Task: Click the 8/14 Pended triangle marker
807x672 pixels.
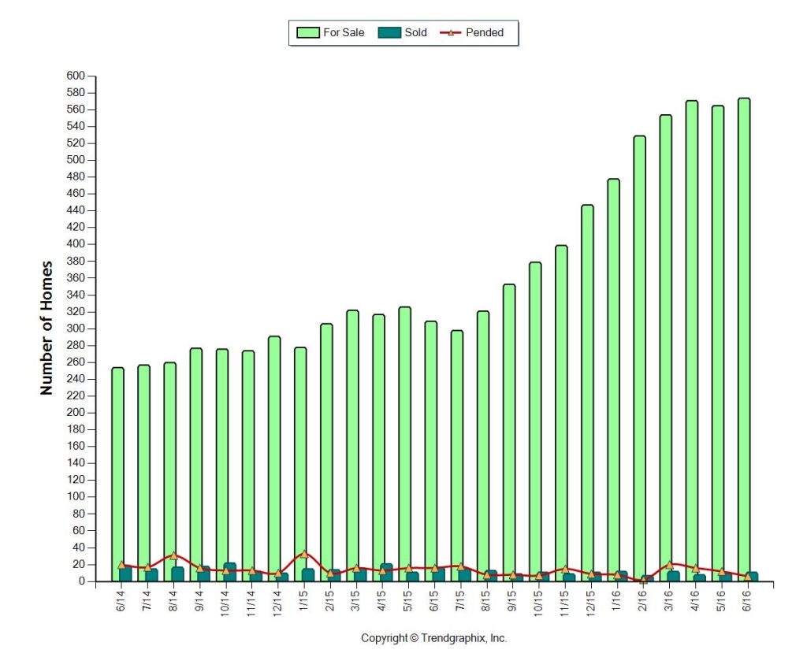Action: pos(173,555)
